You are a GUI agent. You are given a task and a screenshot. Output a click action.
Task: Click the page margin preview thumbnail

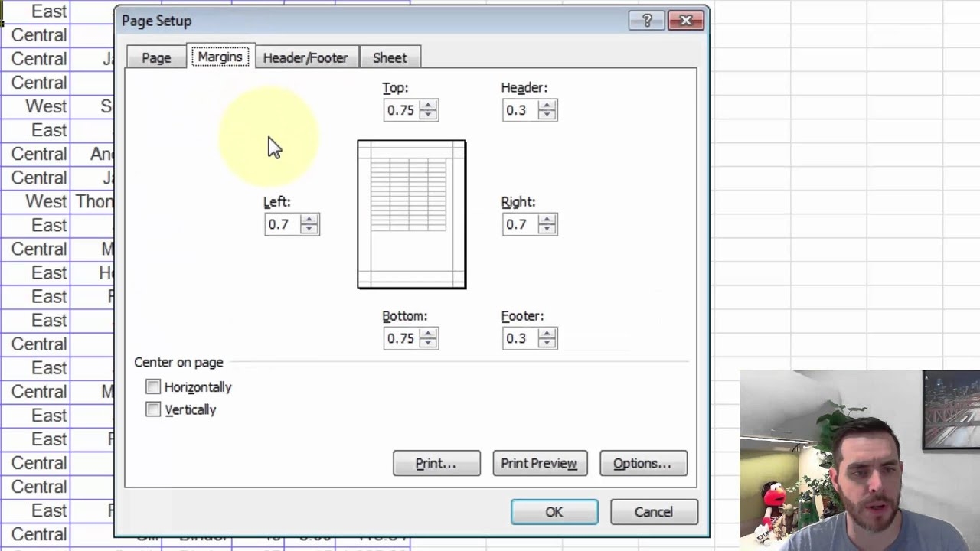point(411,214)
